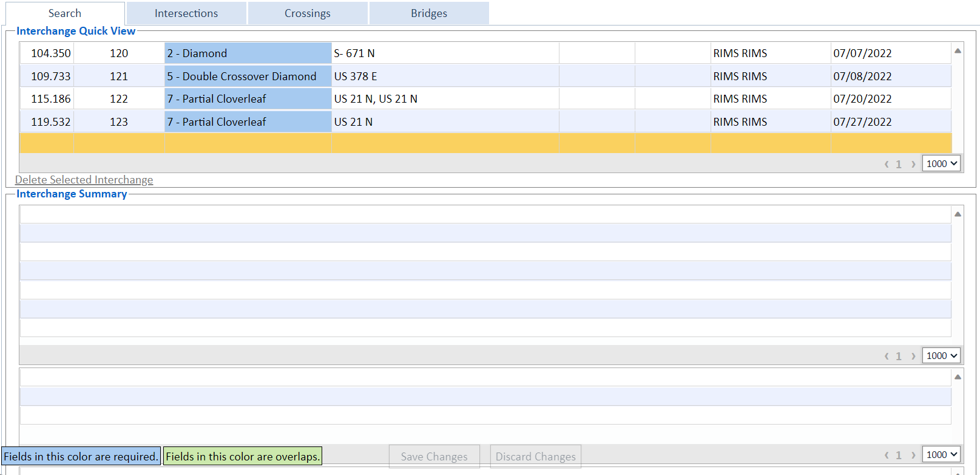Select the '2 - Diamond' type cell
Screen dimensions: 980x475
coord(248,53)
